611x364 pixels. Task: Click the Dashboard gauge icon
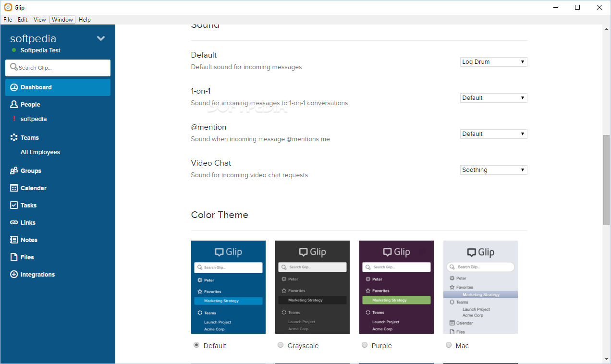(14, 87)
